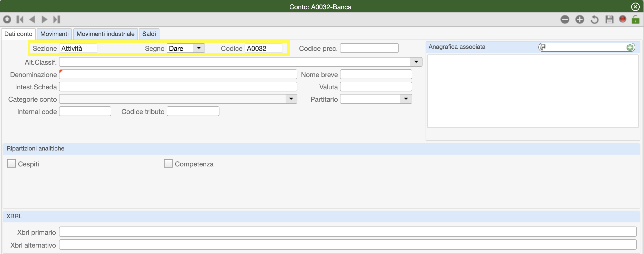Click the go-up arrow icon in toolbar
Viewport: 644px width, 254px height.
pyautogui.click(x=7, y=20)
